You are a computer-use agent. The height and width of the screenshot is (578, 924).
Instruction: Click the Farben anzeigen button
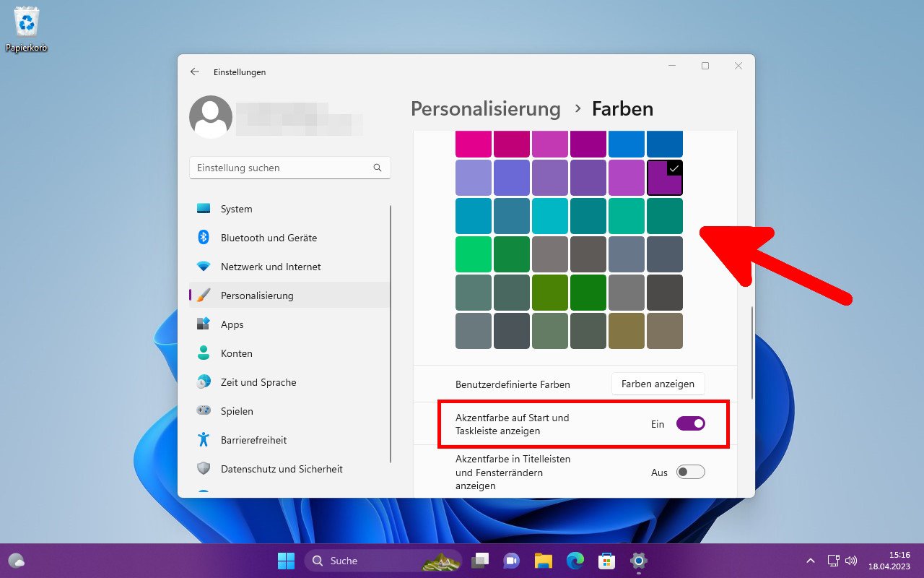tap(658, 384)
